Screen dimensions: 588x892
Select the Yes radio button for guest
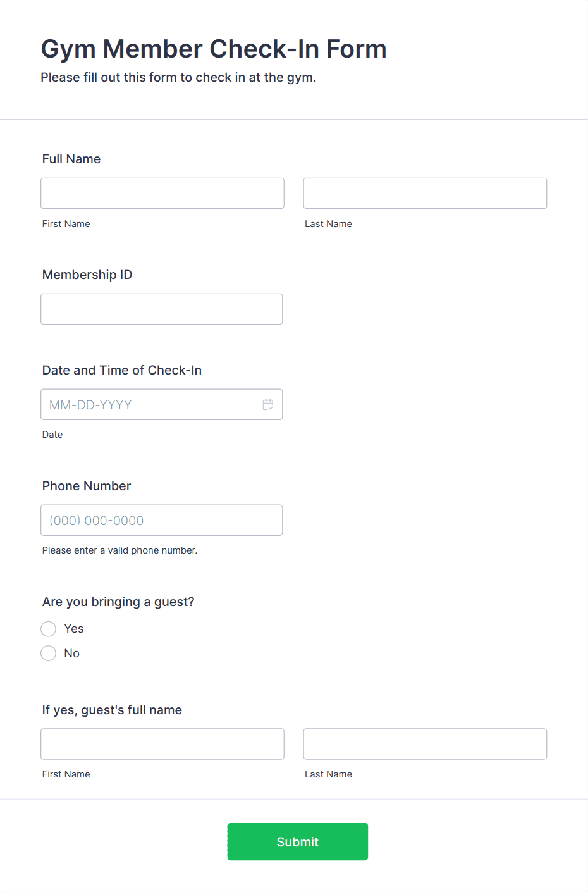[x=49, y=629]
